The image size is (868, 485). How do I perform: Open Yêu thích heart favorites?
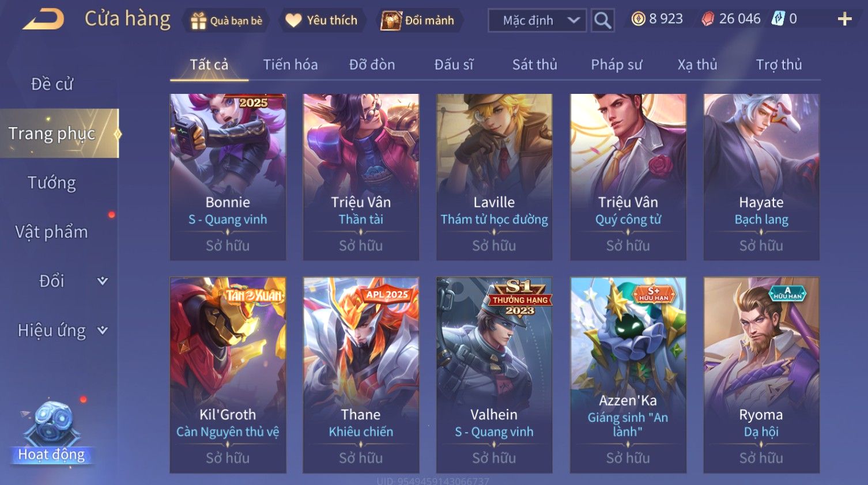293,21
